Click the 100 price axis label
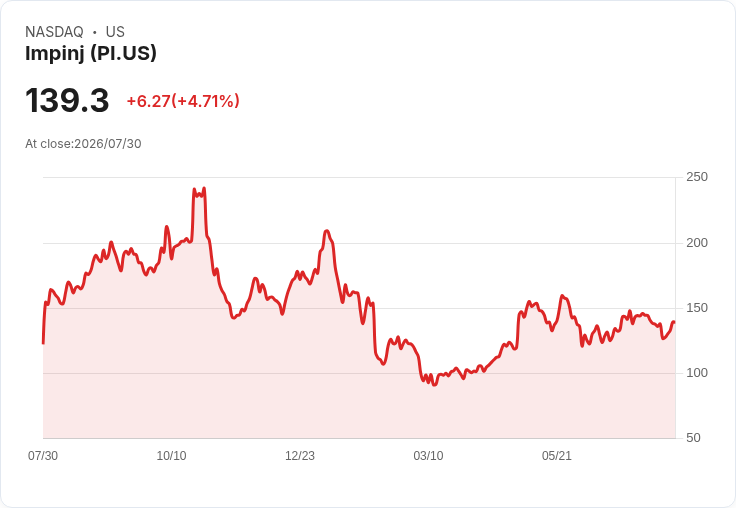The image size is (736, 508). pos(697,373)
